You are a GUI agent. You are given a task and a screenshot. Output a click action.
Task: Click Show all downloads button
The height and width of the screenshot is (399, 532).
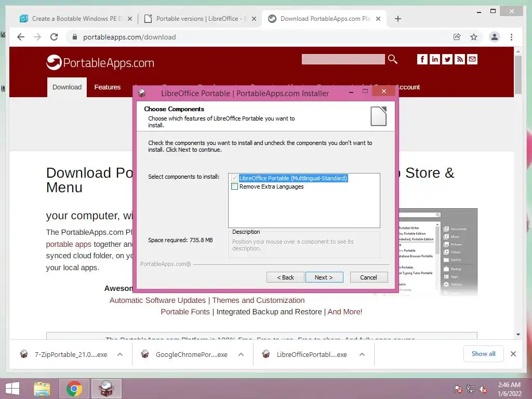tap(484, 354)
